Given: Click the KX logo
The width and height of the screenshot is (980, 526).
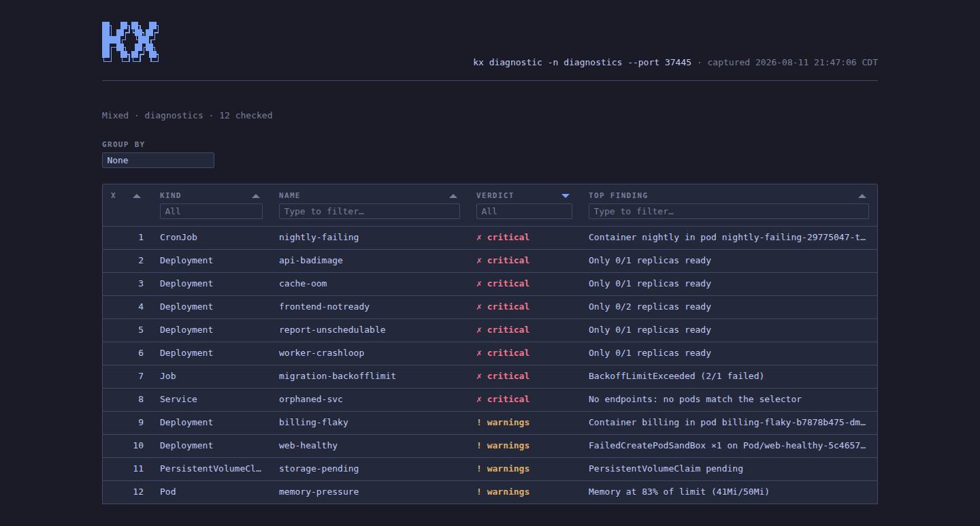Looking at the screenshot, I should coord(131,42).
